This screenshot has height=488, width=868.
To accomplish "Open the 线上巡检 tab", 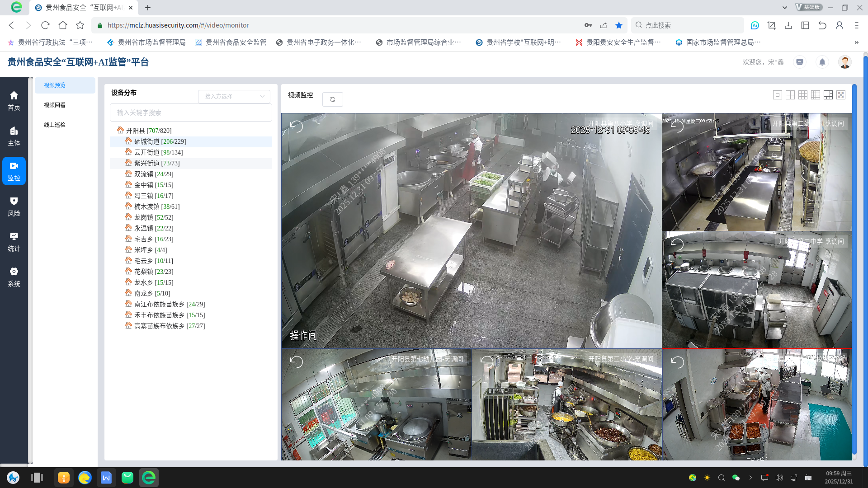I will coord(54,125).
